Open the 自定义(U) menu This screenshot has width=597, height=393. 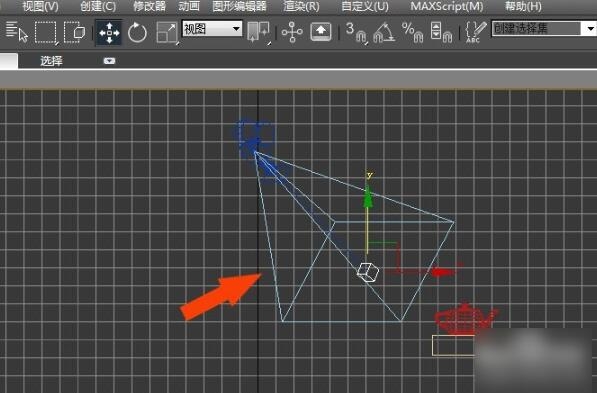click(x=365, y=6)
